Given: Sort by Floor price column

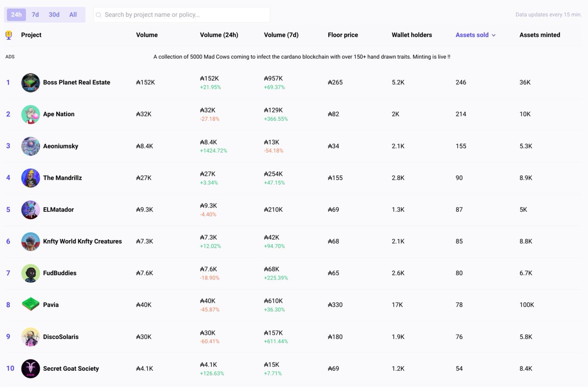Looking at the screenshot, I should click(343, 35).
